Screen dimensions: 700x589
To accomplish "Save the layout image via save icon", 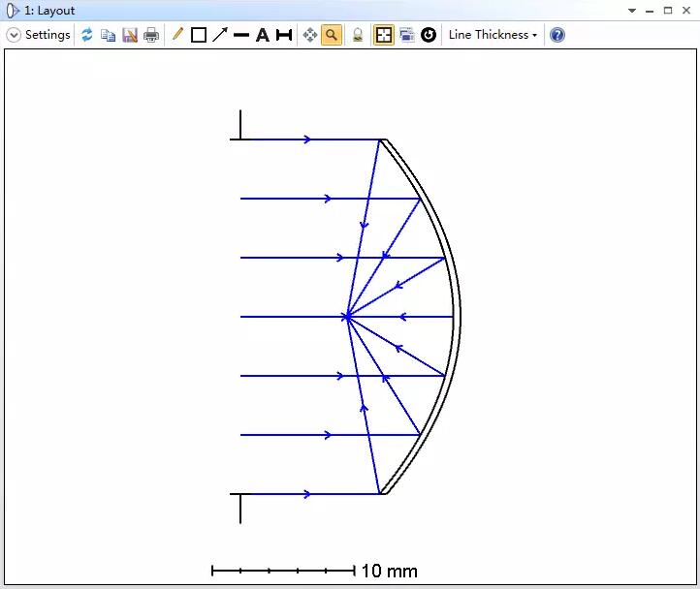I will pyautogui.click(x=130, y=35).
